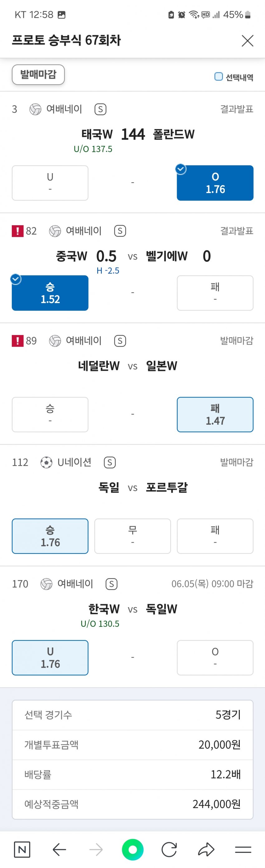Pick the 무 draw option for 독일

tap(133, 536)
